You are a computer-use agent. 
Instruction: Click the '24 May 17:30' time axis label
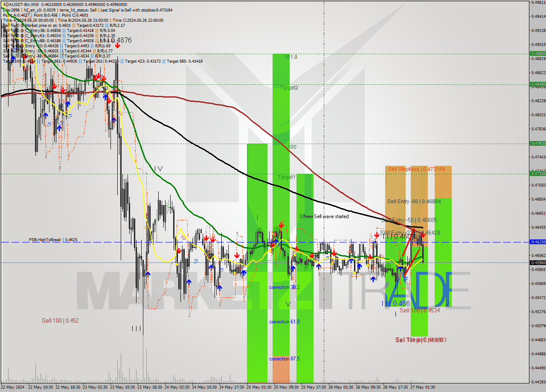tap(232, 387)
